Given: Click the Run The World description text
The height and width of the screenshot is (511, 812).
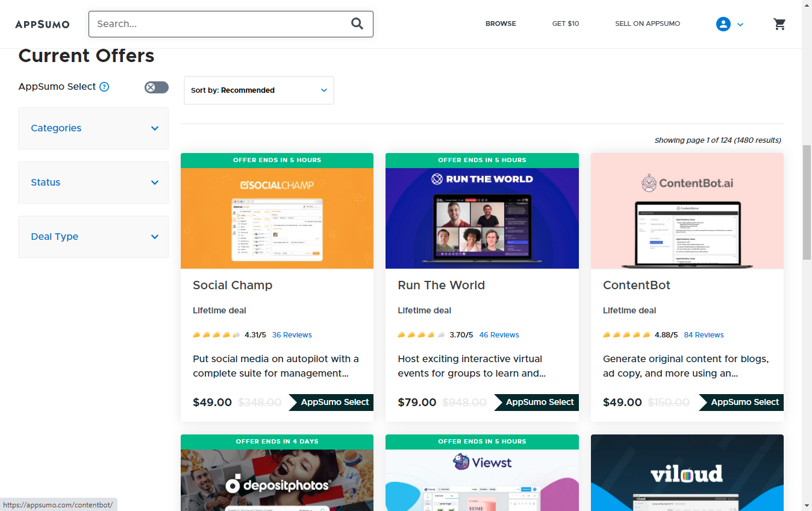Looking at the screenshot, I should 472,366.
